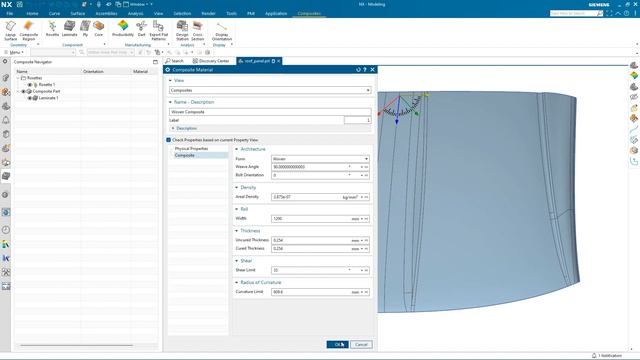Toggle visibility eye of Composite Part
The height and width of the screenshot is (360, 640).
tap(23, 91)
